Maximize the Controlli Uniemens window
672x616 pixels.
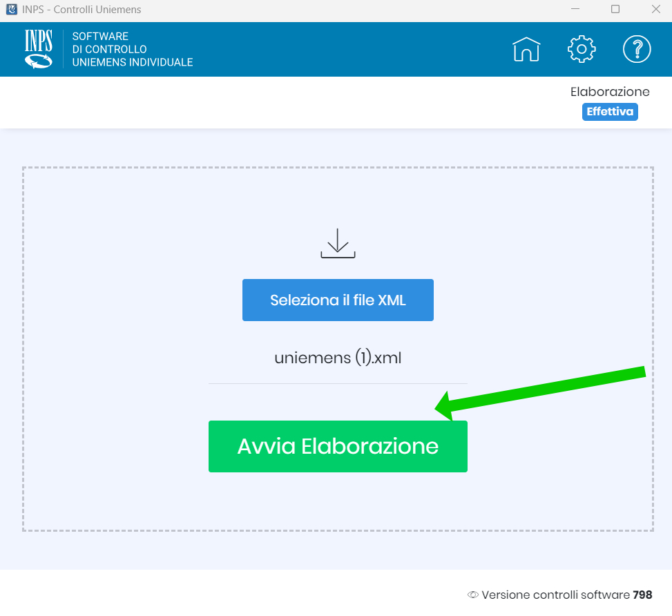[615, 10]
